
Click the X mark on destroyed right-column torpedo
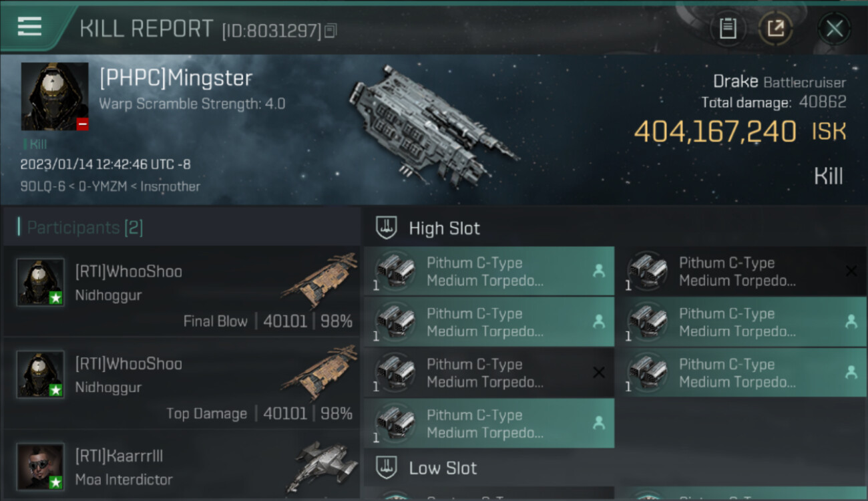(x=851, y=271)
